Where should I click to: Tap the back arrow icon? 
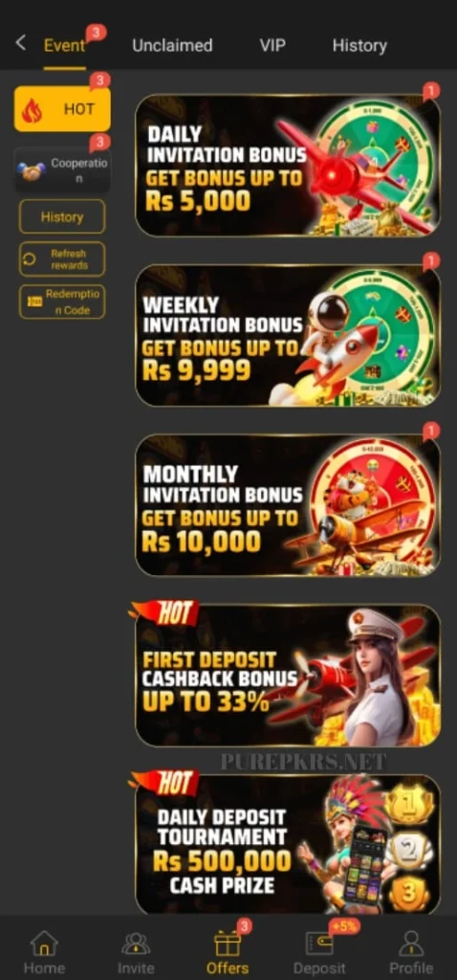(21, 42)
